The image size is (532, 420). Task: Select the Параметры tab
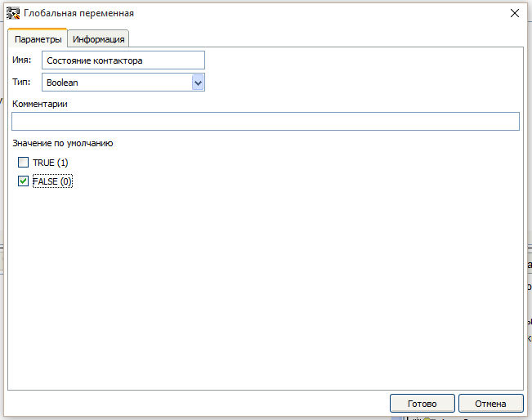[x=38, y=38]
